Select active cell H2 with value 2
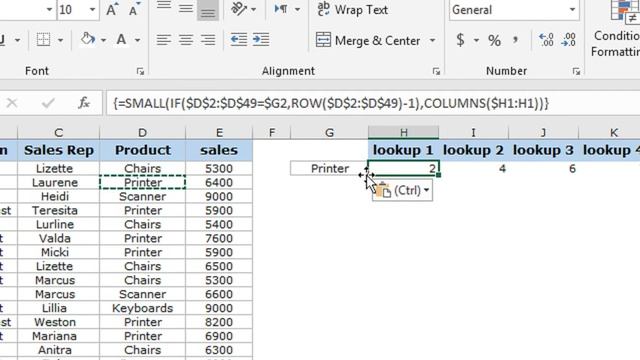This screenshot has height=360, width=640. click(403, 168)
